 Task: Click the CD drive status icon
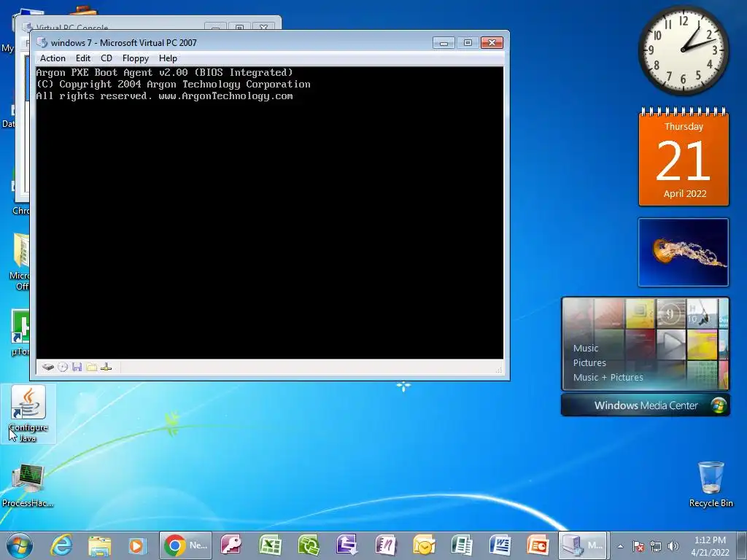coord(63,367)
